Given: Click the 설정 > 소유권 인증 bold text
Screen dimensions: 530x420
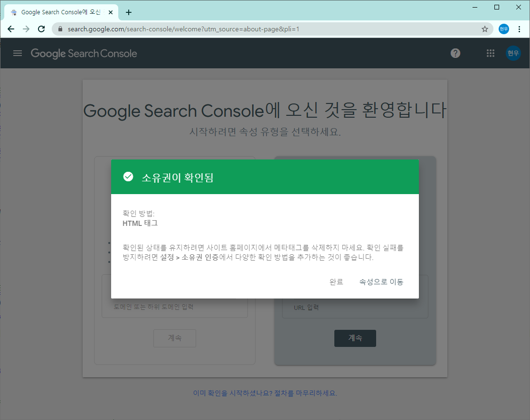Looking at the screenshot, I should pyautogui.click(x=189, y=257).
